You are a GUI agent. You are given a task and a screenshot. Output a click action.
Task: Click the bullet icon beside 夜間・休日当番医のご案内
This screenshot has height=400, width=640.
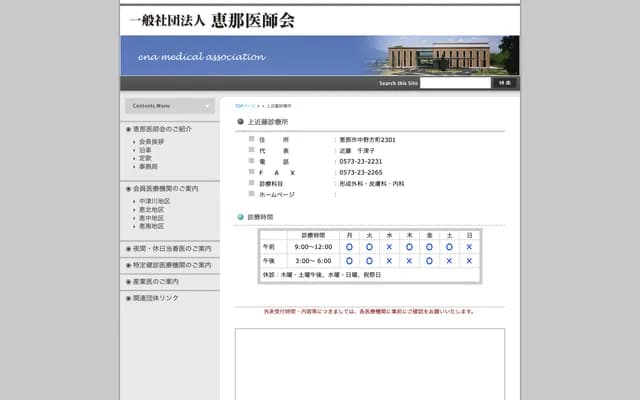(x=128, y=248)
